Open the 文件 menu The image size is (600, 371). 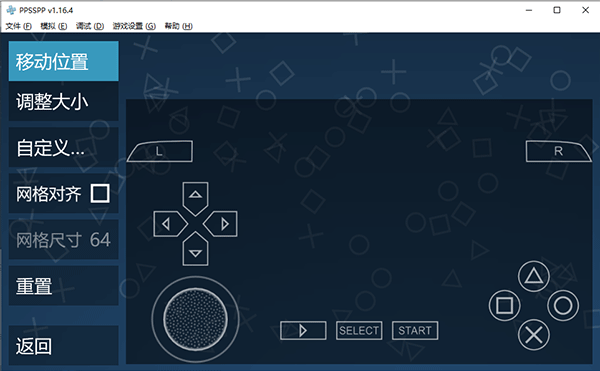(18, 26)
